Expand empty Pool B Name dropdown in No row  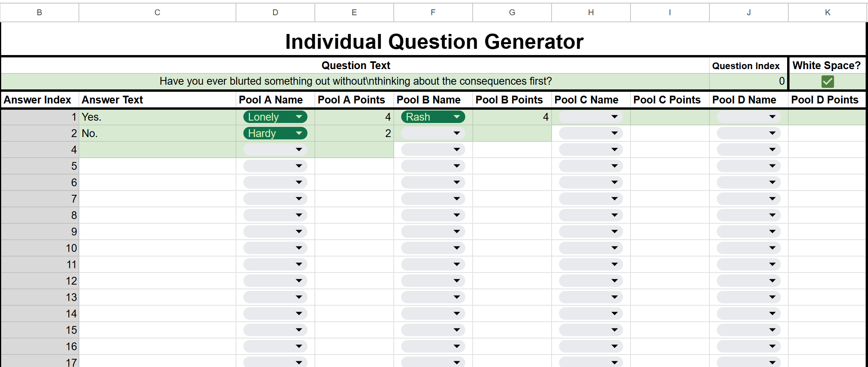[457, 133]
